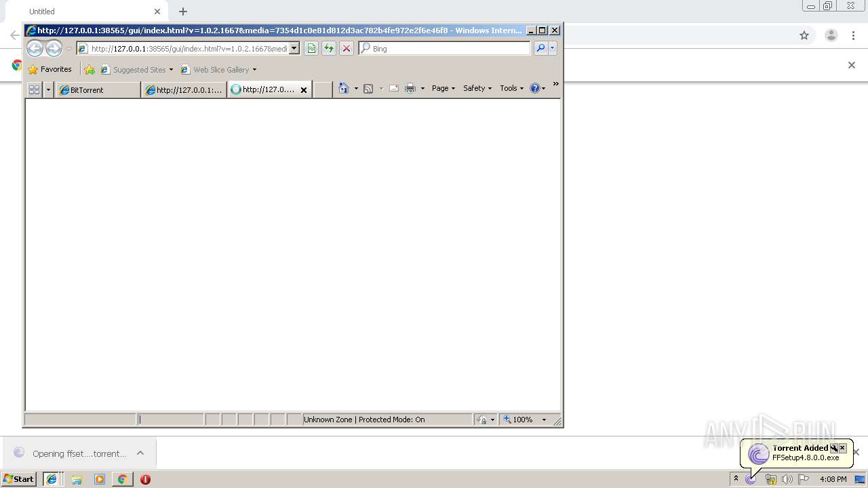Image resolution: width=868 pixels, height=488 pixels.
Task: Open Chrome from the taskbar
Action: pos(122,479)
